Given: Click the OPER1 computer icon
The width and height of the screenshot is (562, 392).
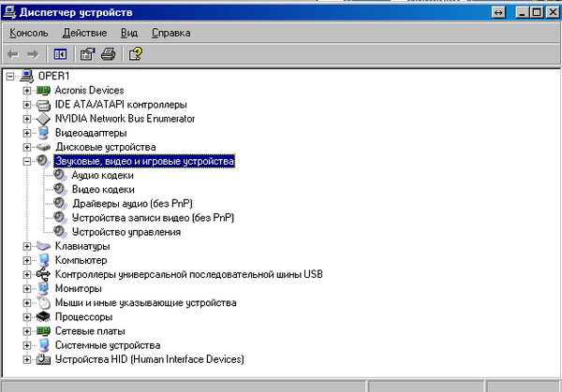Looking at the screenshot, I should 27,76.
